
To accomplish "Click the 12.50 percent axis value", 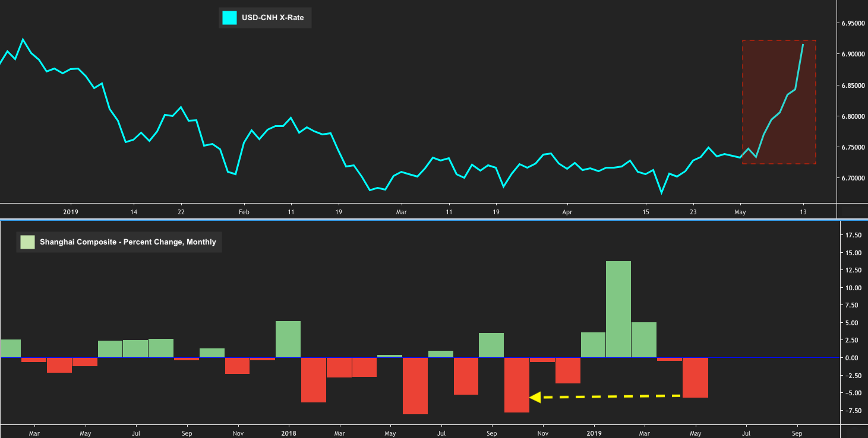I will point(853,270).
